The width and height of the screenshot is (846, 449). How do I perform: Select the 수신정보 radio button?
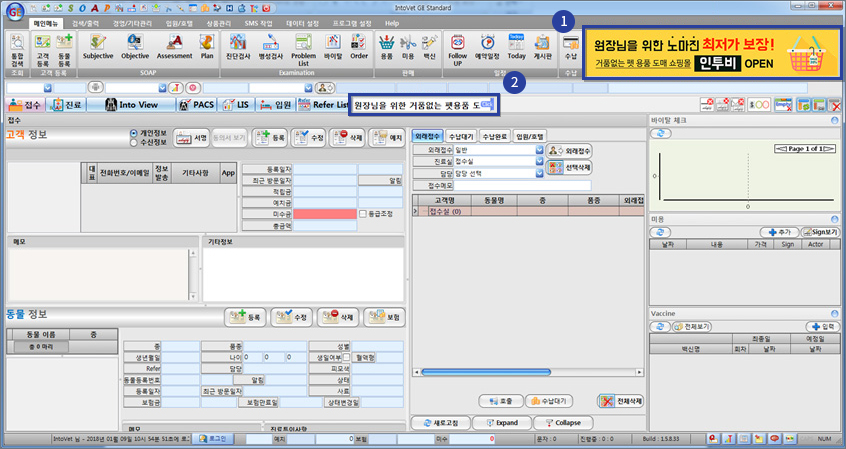(134, 142)
